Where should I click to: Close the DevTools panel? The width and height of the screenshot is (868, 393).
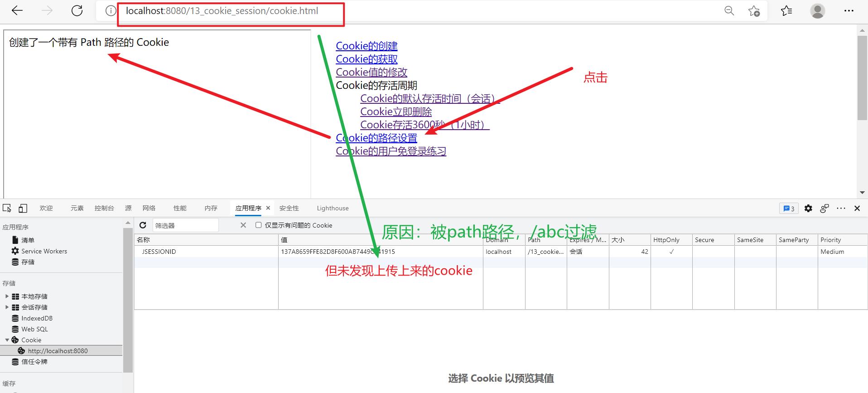[x=857, y=209]
